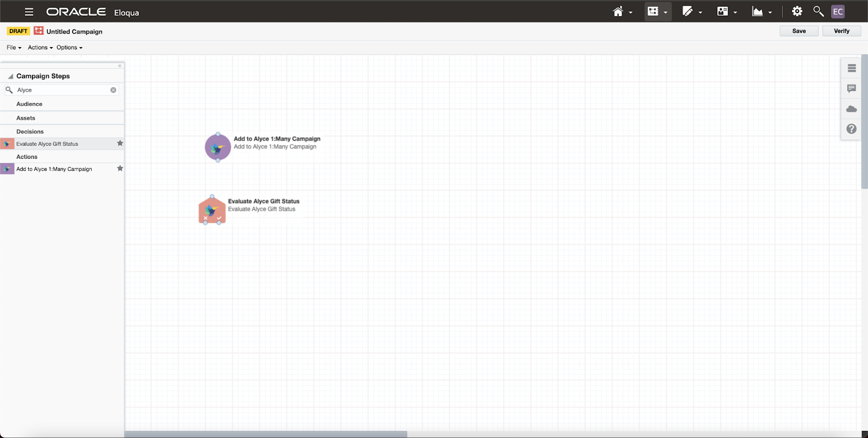The height and width of the screenshot is (438, 868).
Task: Open the Audience contacts icon menu
Action: pos(722,11)
